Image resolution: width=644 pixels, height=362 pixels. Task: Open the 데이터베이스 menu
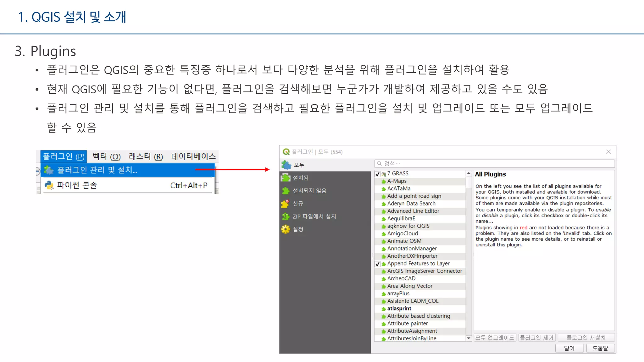coord(193,156)
